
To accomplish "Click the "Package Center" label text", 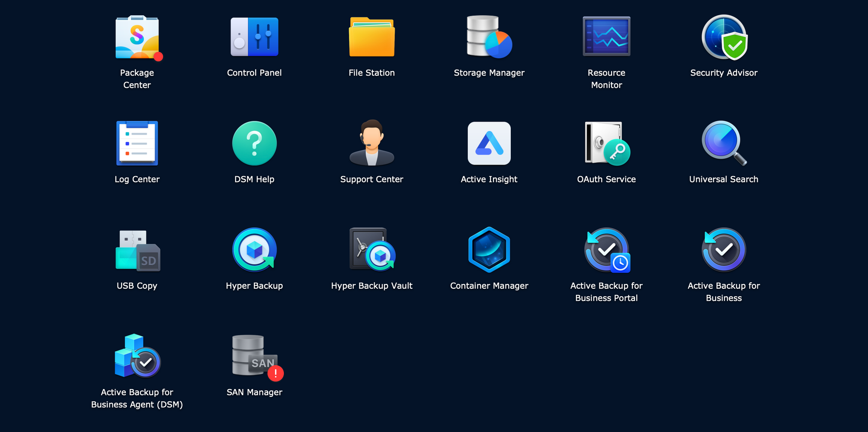I will click(137, 79).
